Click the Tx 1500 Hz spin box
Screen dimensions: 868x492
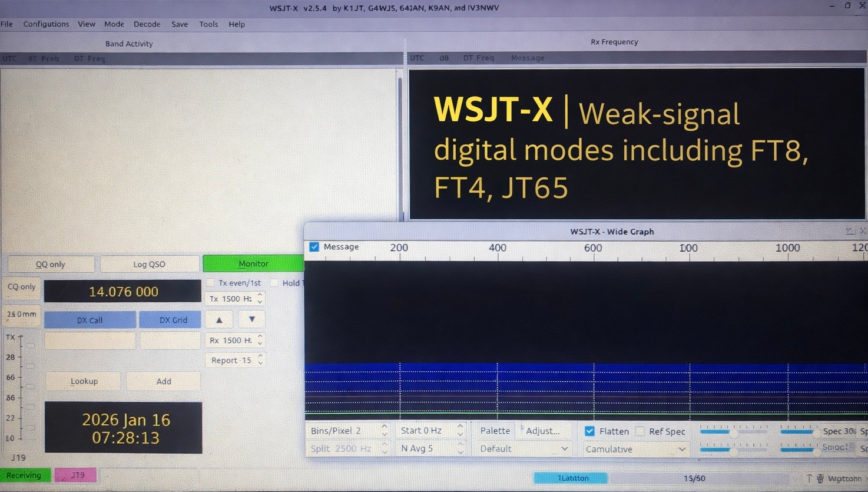(x=234, y=299)
